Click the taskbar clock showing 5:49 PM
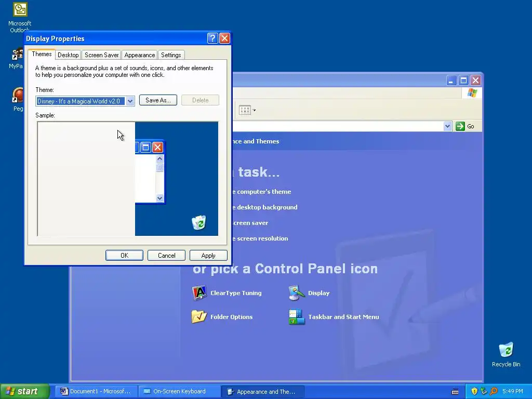The image size is (532, 399). point(513,392)
